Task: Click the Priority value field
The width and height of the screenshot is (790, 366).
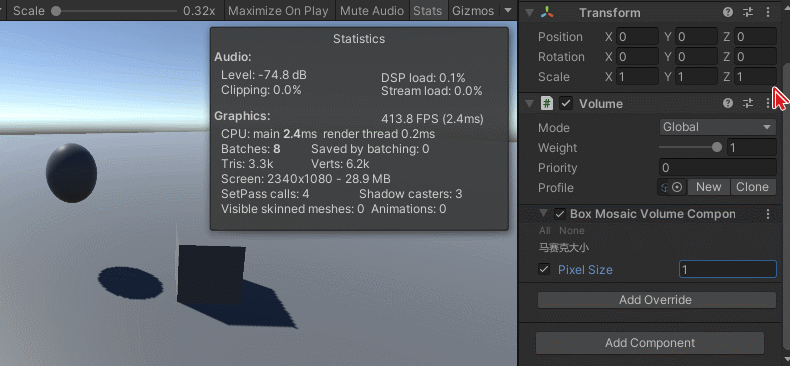Action: click(717, 167)
